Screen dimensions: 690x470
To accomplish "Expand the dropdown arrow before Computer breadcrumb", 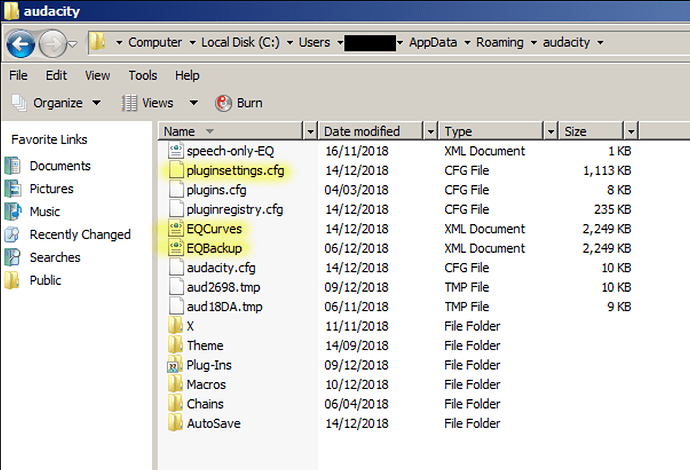I will [119, 43].
